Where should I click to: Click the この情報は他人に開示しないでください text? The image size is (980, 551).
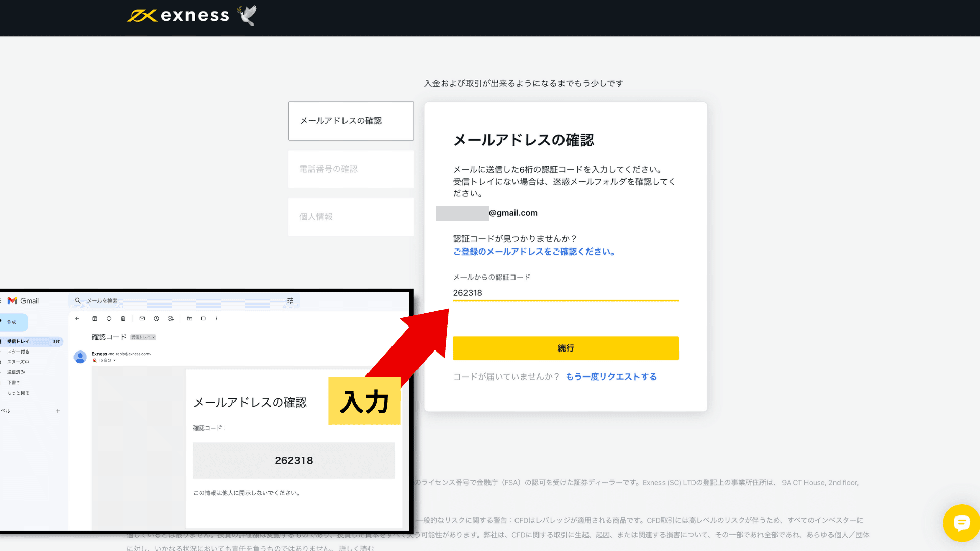click(247, 493)
